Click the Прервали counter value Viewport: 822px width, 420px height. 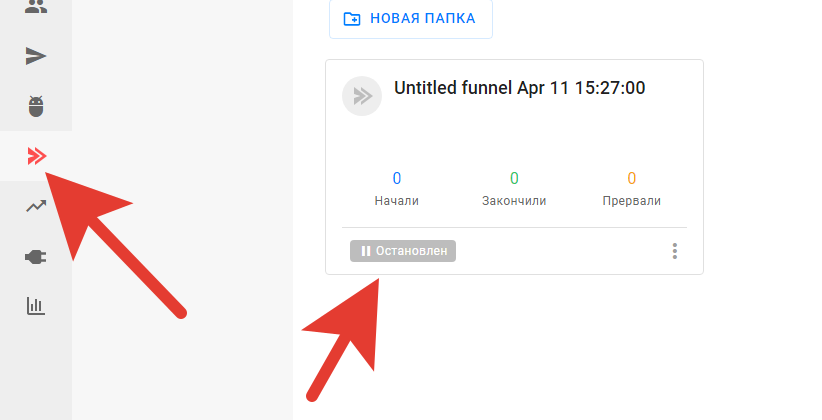click(632, 178)
